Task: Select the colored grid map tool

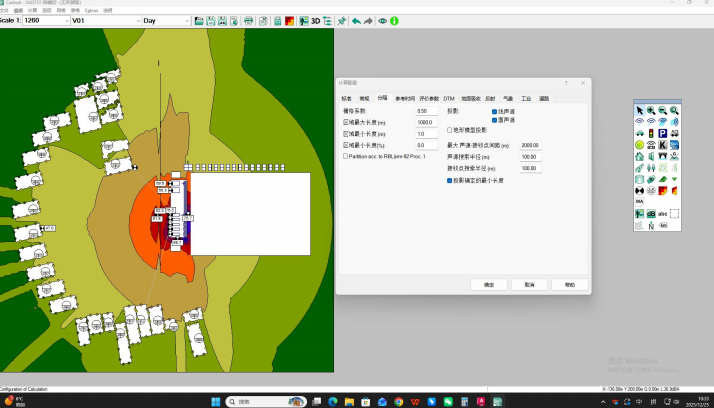Action: [663, 191]
